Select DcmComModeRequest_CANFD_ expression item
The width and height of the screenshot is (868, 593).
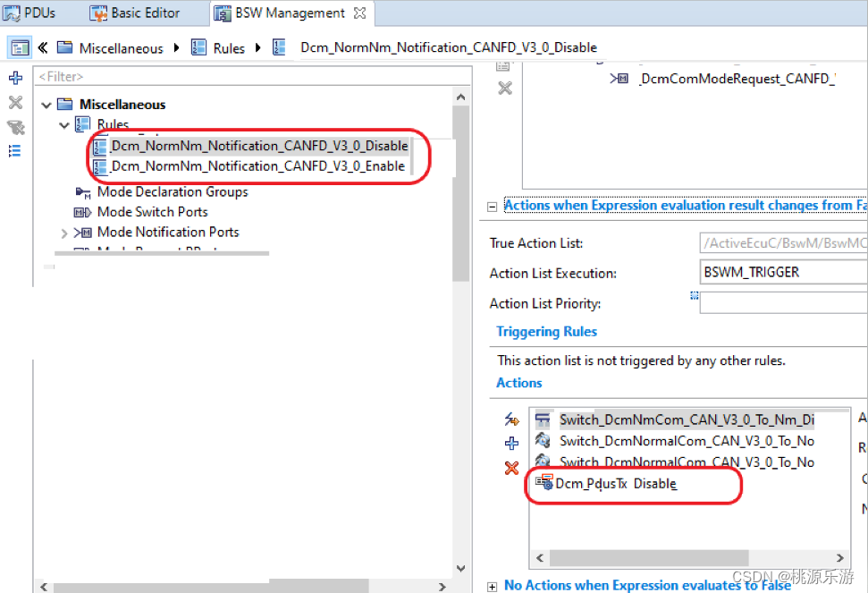pyautogui.click(x=737, y=79)
